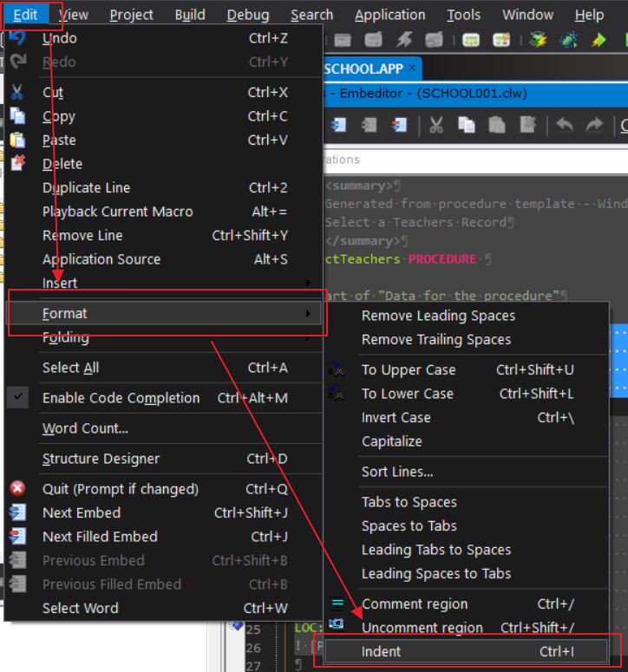Click the lightning bolt icon in the top toolbar
628x672 pixels.
(404, 40)
